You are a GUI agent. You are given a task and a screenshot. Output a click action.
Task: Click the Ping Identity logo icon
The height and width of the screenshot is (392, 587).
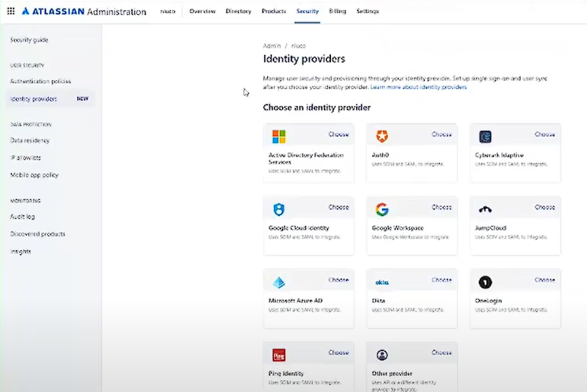pyautogui.click(x=279, y=355)
